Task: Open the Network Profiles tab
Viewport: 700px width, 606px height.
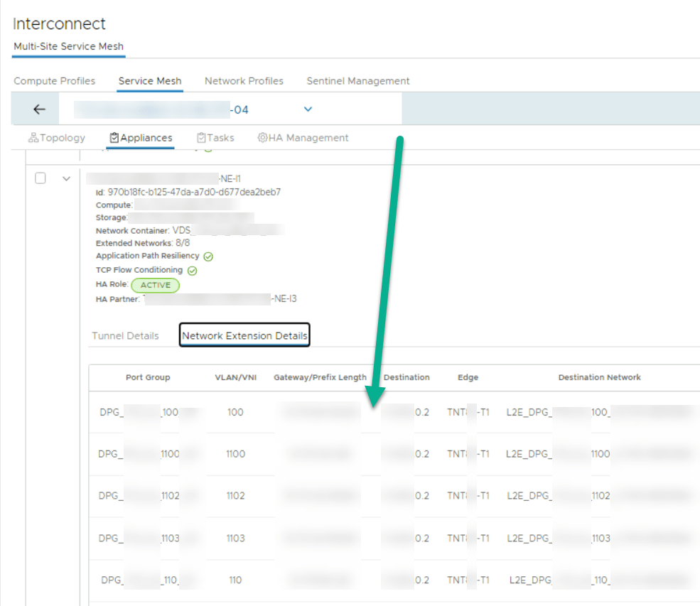Action: (x=244, y=81)
